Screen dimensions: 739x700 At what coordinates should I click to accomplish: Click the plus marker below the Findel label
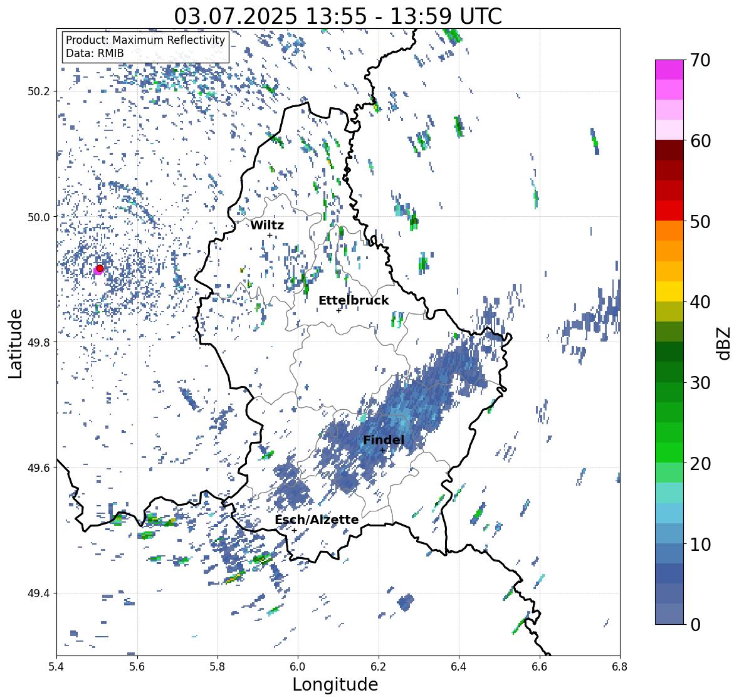[383, 451]
